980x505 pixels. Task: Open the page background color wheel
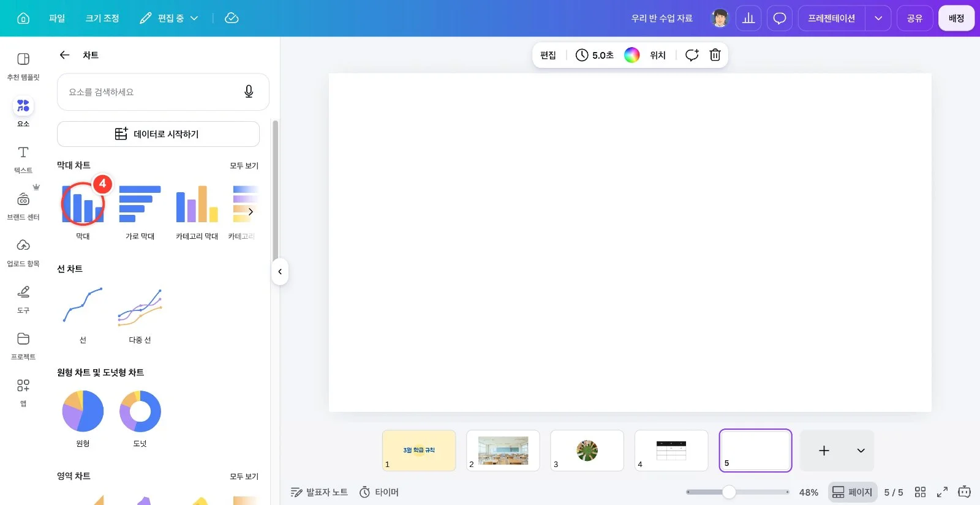pos(632,55)
